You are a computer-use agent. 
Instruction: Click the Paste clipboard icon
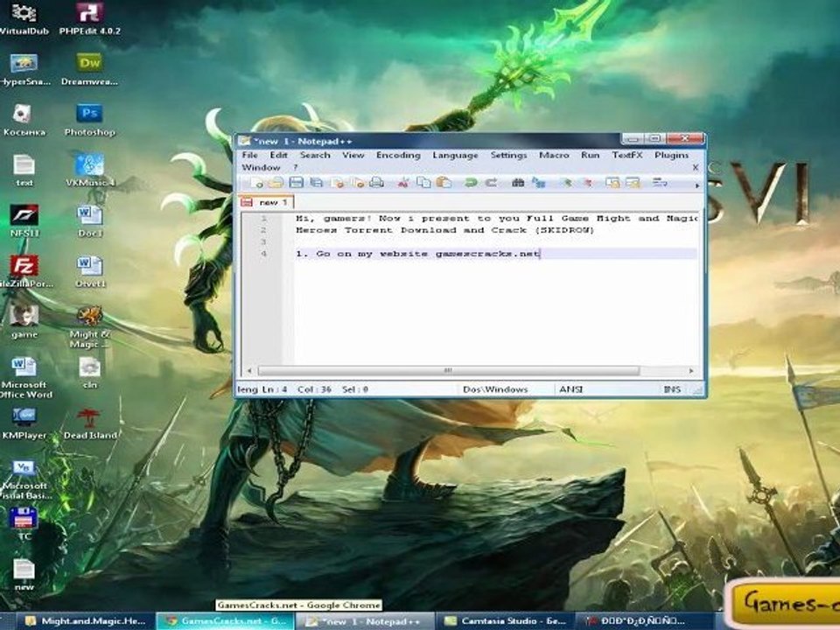click(444, 183)
